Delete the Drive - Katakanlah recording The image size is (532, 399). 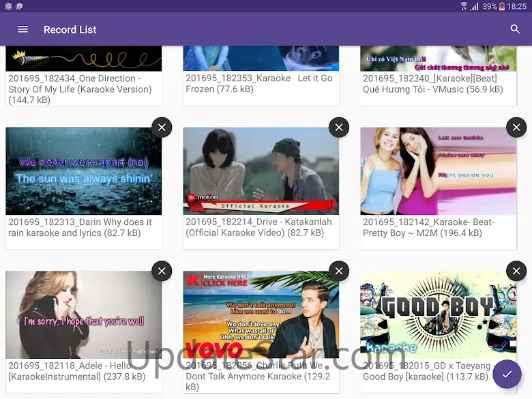[x=339, y=128]
